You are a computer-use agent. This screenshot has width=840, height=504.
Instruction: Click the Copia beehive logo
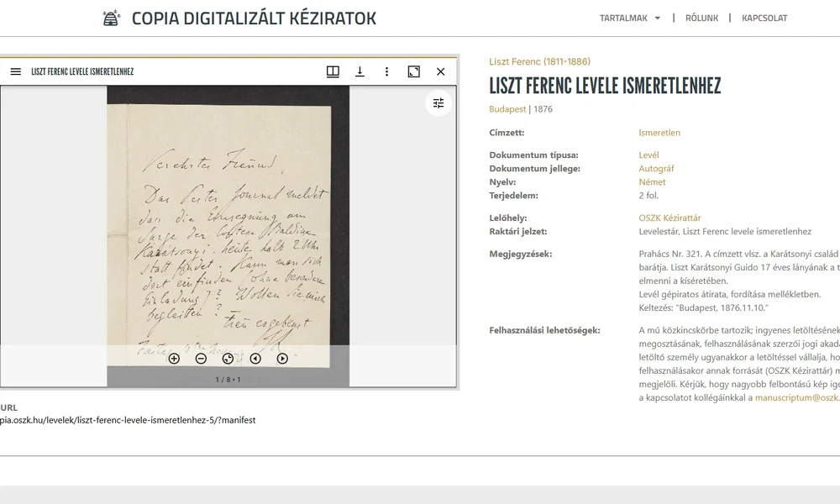111,18
